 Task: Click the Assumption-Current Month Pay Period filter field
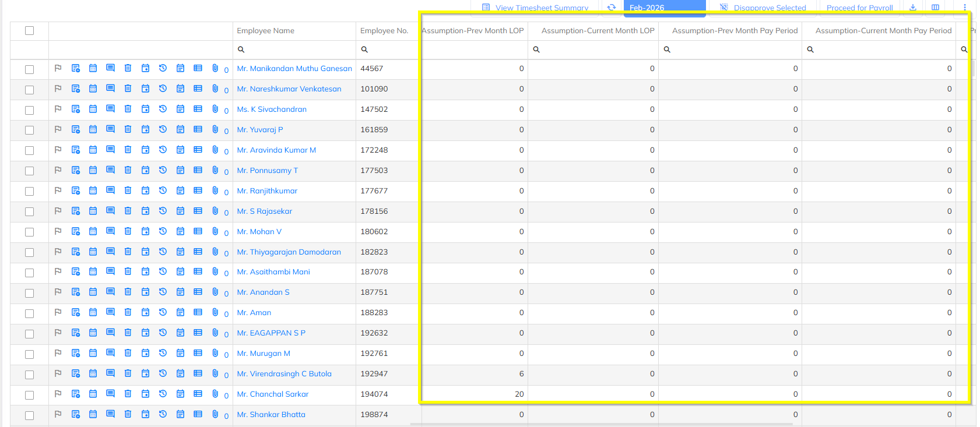coord(879,50)
